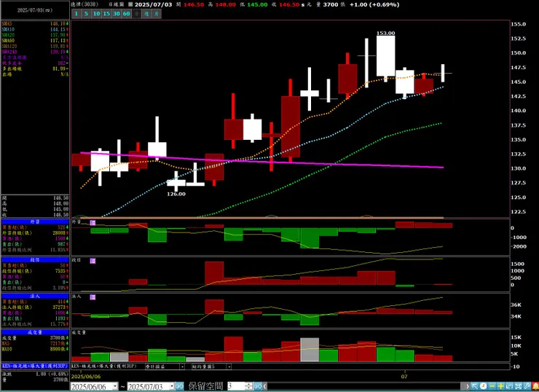Viewport: 539px width, 392px height.
Task: Click the 保留空間 input field showing 3
Action: tap(237, 386)
